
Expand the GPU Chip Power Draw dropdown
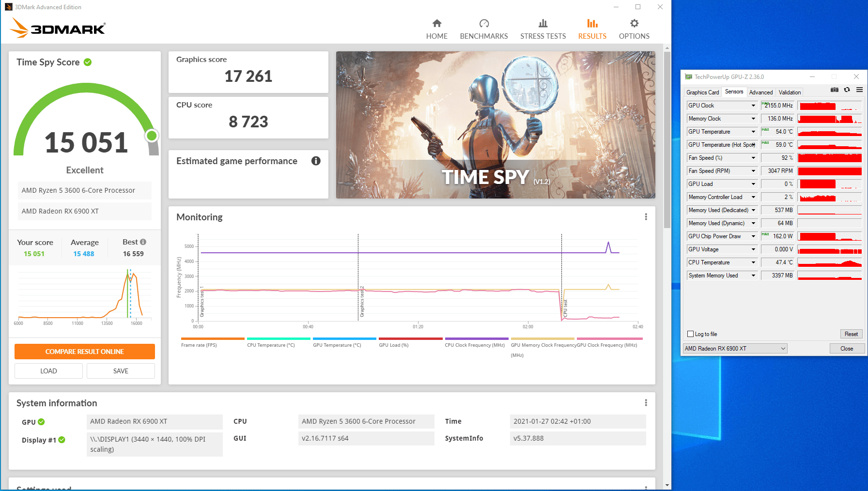click(753, 236)
